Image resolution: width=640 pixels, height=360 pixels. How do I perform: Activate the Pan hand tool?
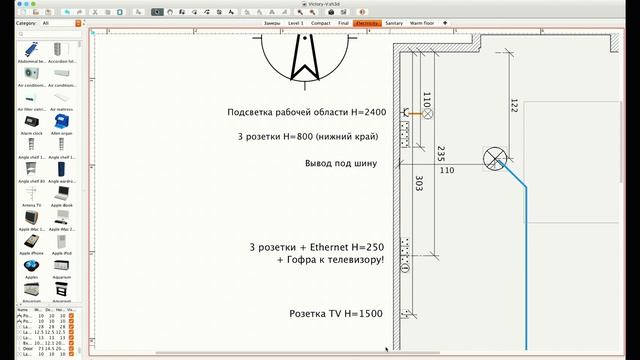pos(170,12)
